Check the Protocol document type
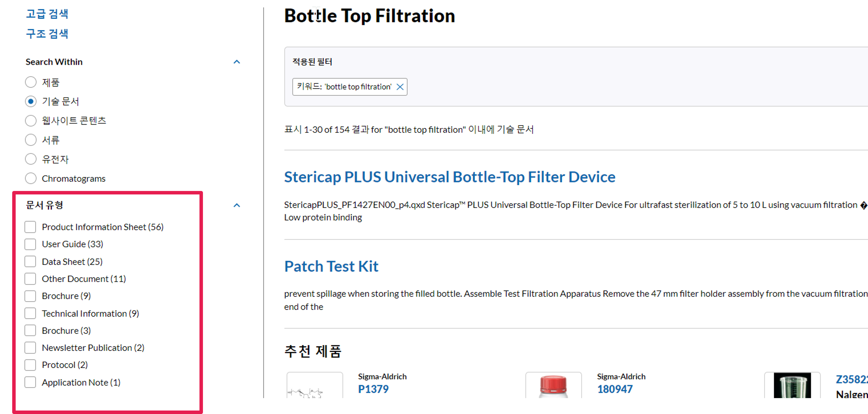Screen dimensions: 868x414 coord(30,365)
